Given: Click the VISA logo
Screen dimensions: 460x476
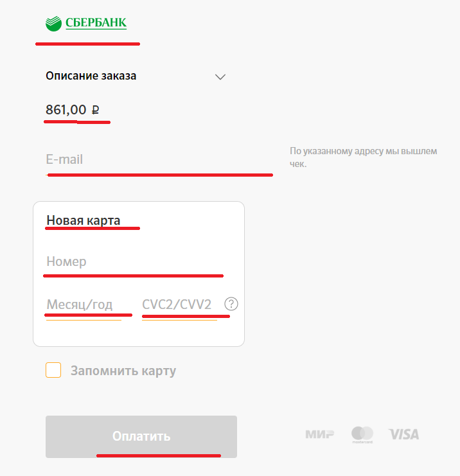Looking at the screenshot, I should click(x=404, y=434).
